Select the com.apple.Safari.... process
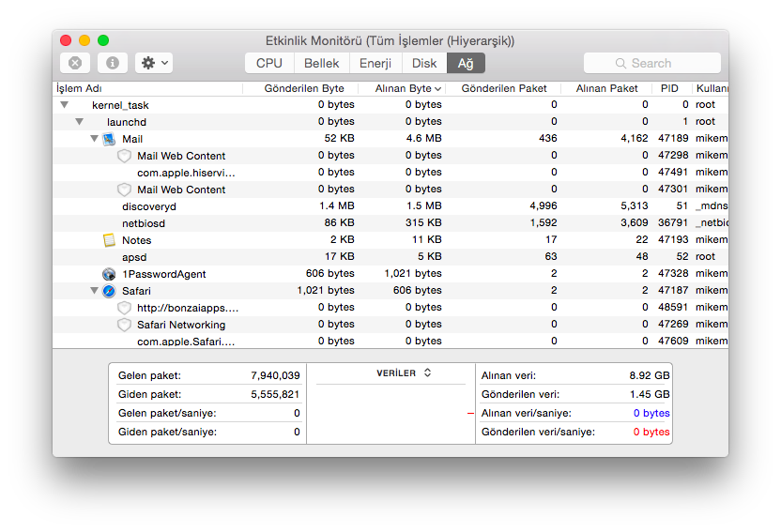781x532 pixels. point(390,342)
